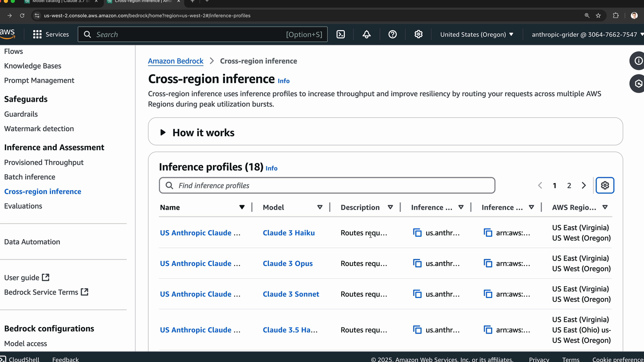Go to previous page of inference profiles
The height and width of the screenshot is (362, 644).
tap(540, 185)
